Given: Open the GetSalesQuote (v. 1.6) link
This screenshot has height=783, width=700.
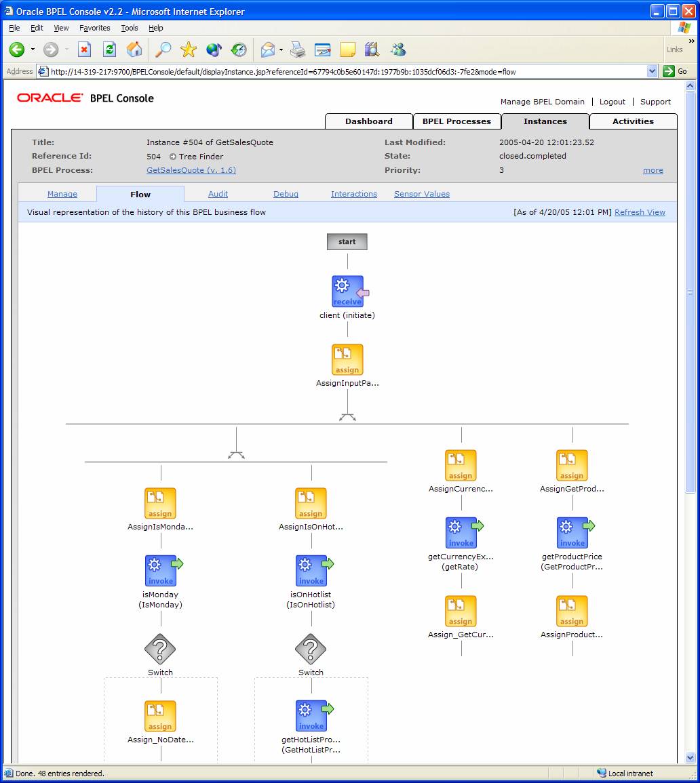Looking at the screenshot, I should pos(191,170).
